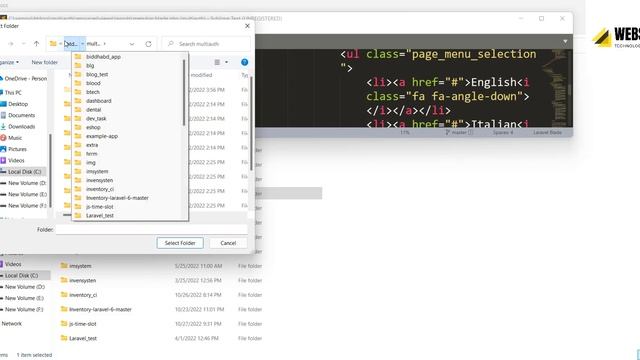The image size is (640, 360).
Task: Select New Volume (D:) in dialog sidebar
Action: [23, 183]
